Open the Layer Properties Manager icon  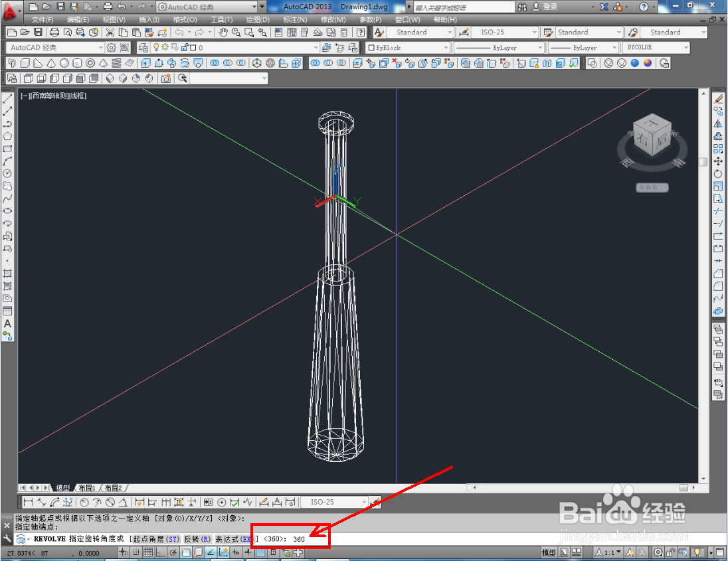[x=143, y=47]
